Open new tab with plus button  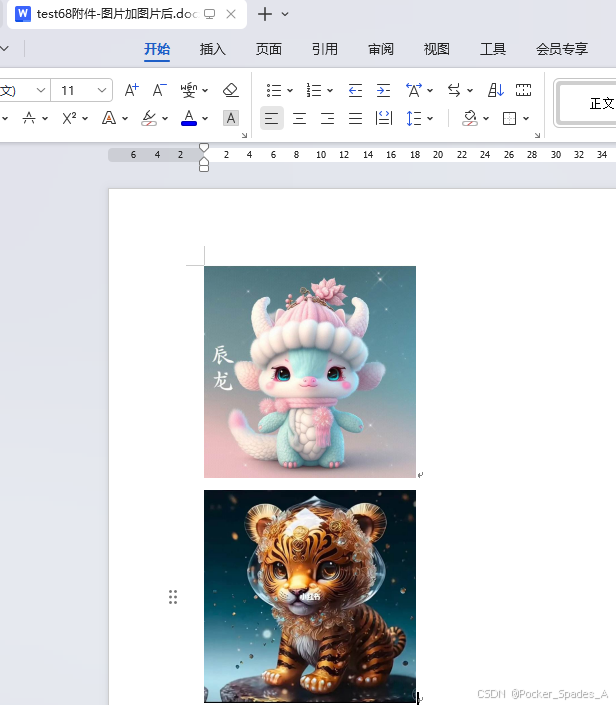pos(265,14)
